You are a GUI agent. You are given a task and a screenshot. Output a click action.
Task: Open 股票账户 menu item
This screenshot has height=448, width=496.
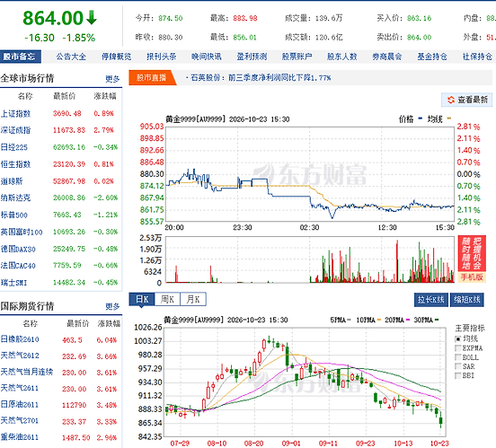(297, 57)
